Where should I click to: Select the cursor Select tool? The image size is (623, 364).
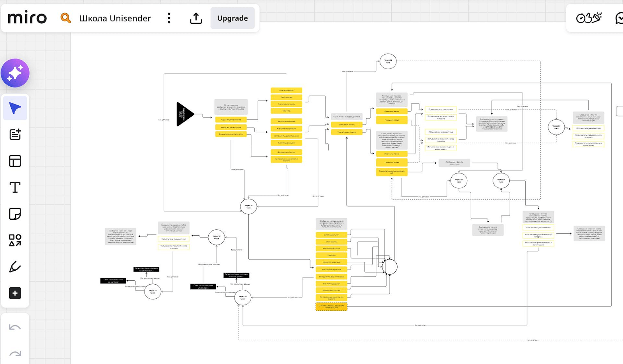(15, 108)
